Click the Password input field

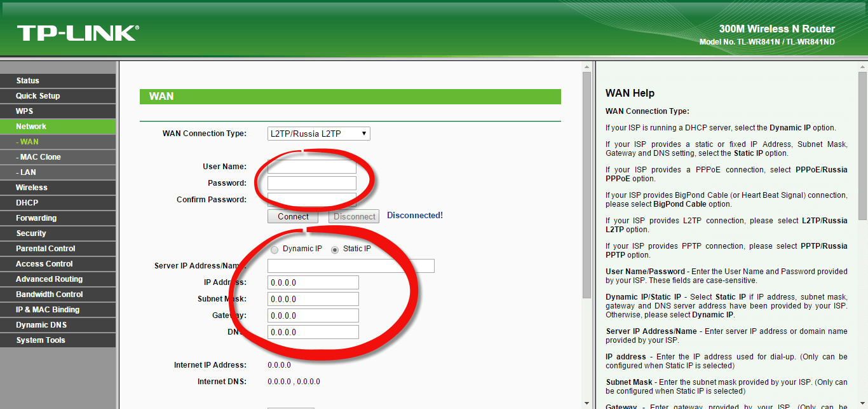pos(312,183)
